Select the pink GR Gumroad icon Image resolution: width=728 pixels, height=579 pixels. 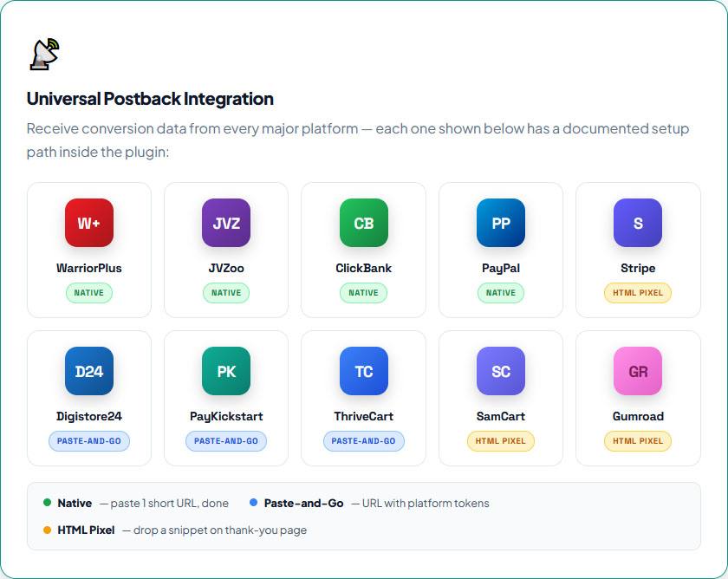coord(638,371)
